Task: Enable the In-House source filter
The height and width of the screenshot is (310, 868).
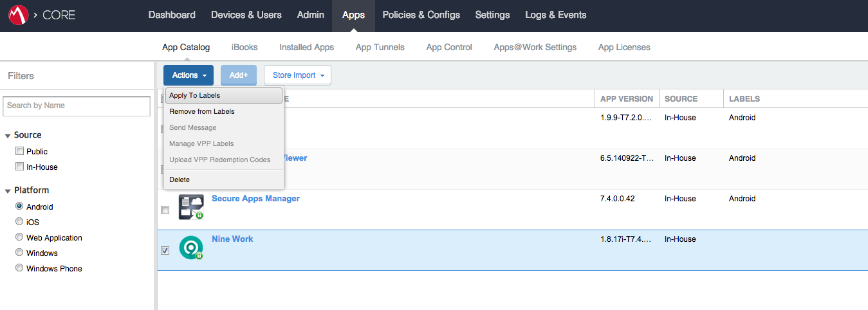Action: [20, 167]
